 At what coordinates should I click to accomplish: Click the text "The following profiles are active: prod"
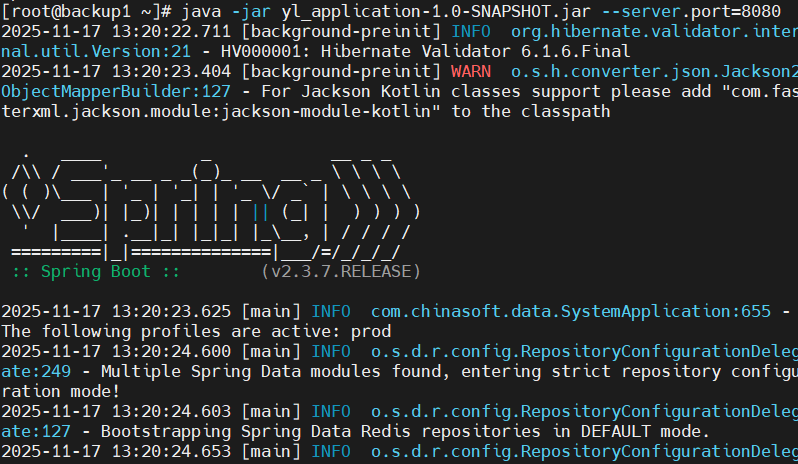pyautogui.click(x=196, y=332)
